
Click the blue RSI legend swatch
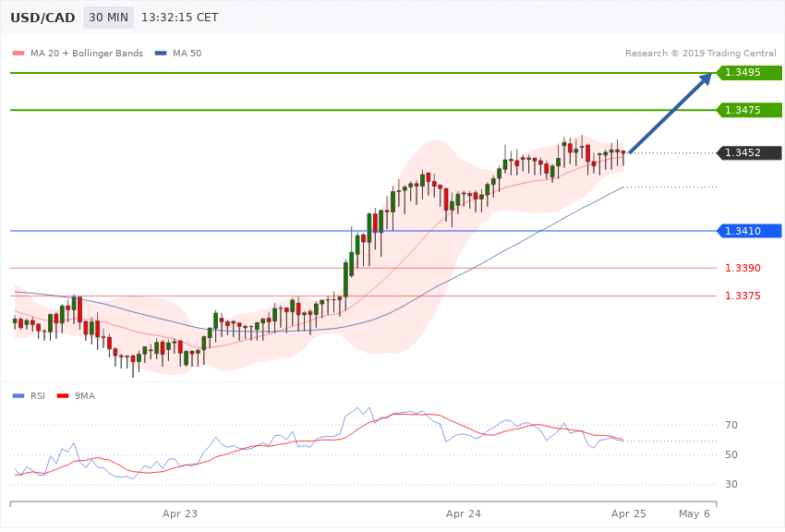coord(18,396)
